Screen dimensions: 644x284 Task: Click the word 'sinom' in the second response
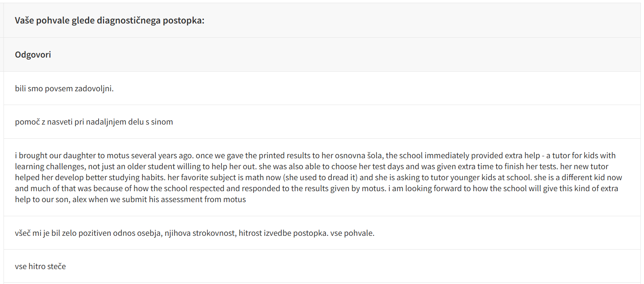tap(162, 122)
